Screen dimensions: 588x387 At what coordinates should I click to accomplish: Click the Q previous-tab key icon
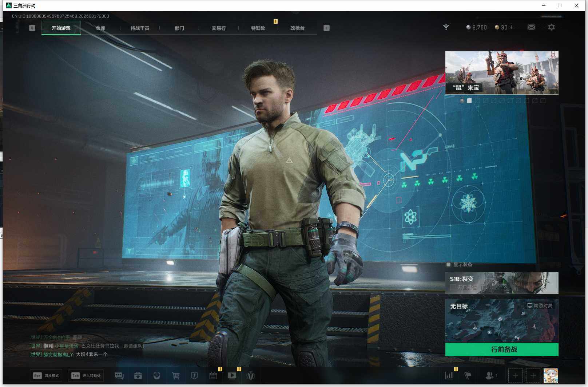point(32,28)
